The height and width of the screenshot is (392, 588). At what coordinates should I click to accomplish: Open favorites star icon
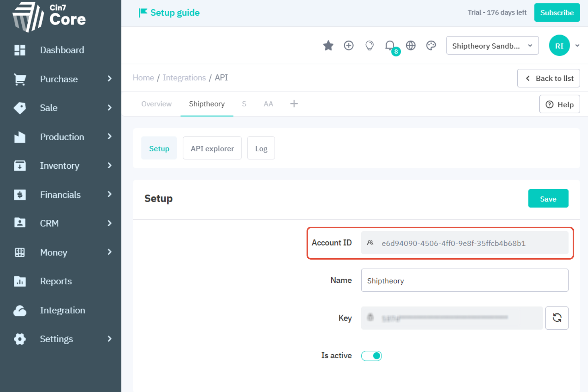pyautogui.click(x=328, y=46)
